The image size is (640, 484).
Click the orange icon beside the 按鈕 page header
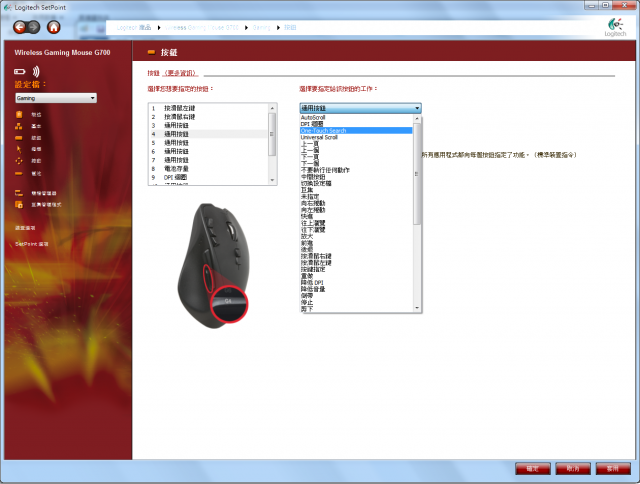pos(151,52)
